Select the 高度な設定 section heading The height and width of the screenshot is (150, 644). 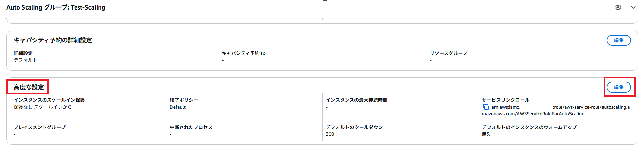(29, 87)
